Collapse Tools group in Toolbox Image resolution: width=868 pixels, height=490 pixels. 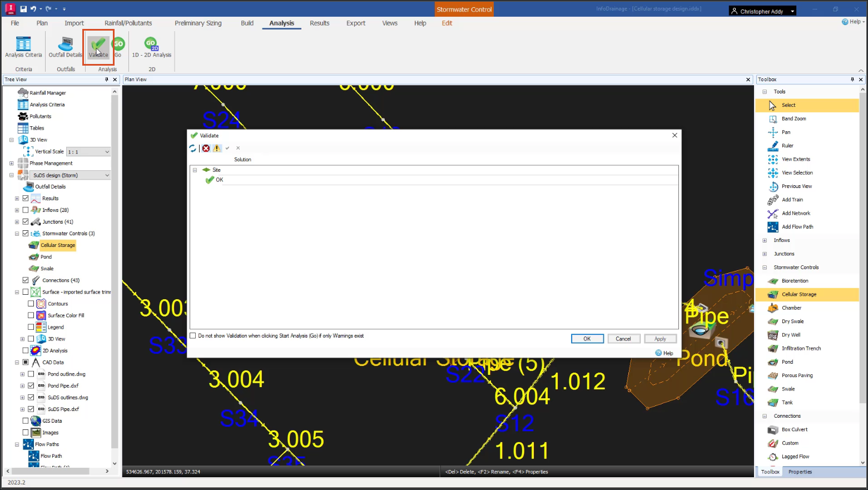(765, 92)
